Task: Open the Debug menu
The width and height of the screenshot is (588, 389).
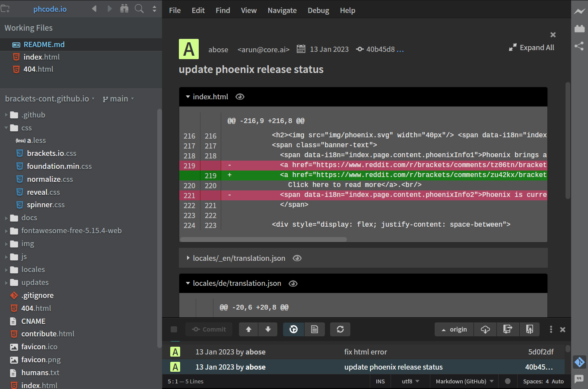Action: pyautogui.click(x=318, y=10)
